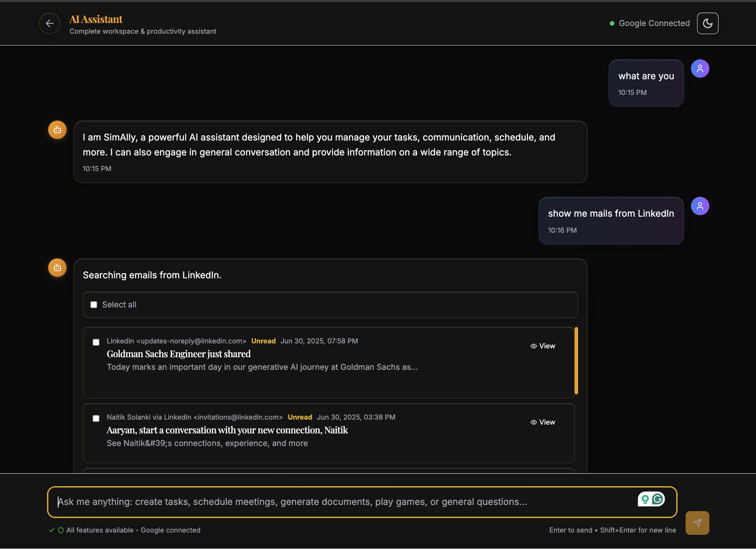Select the Goldman Sachs Engineer email checkbox
The height and width of the screenshot is (549, 756).
[x=96, y=342]
